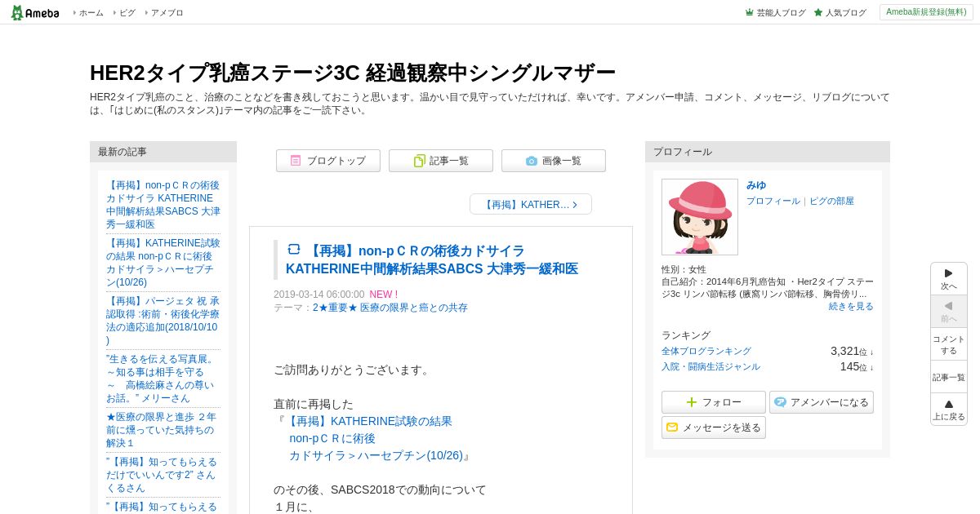
Task: Open sidebar article 生きるを伝える写真展
Action: point(163,378)
